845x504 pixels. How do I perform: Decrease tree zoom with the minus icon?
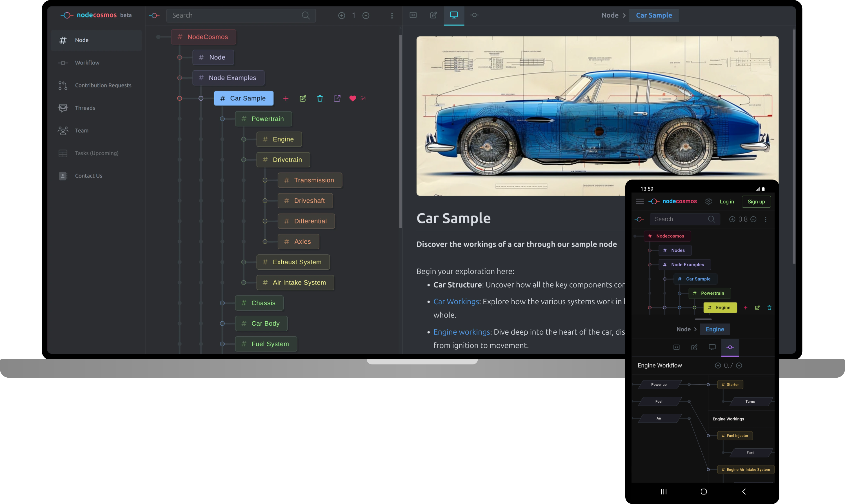click(x=366, y=15)
